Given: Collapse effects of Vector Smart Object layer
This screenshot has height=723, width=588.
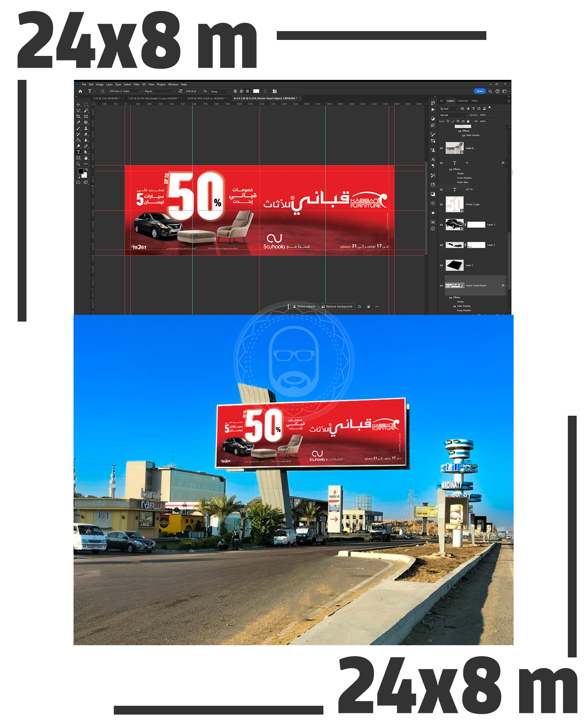Looking at the screenshot, I should click(507, 285).
